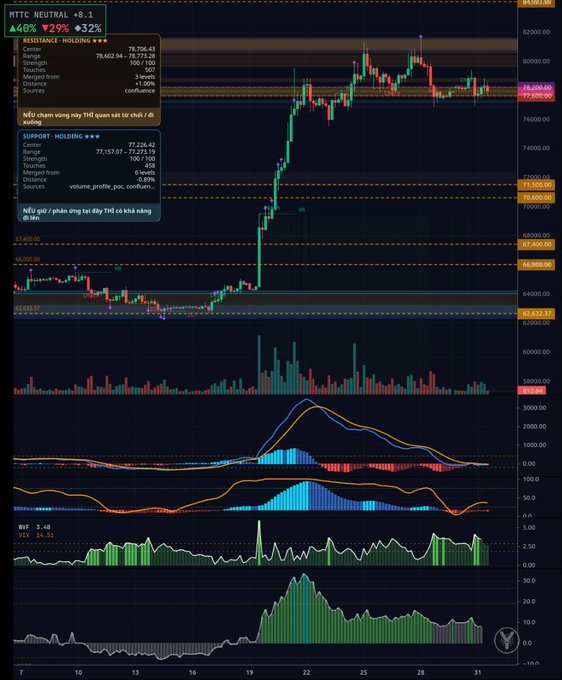562x680 pixels.
Task: Click the NẾU chạm vùng này resistance note
Action: coord(88,118)
